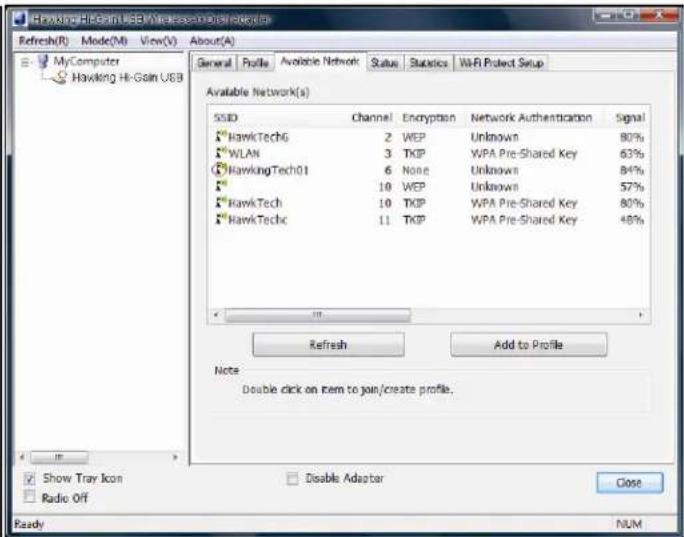The height and width of the screenshot is (537, 684).
Task: Click the signal icon beside HawkTechc
Action: [221, 219]
